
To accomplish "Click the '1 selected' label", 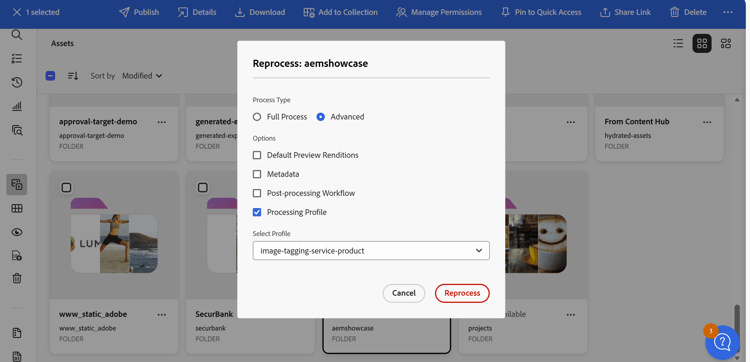I will coord(43,12).
